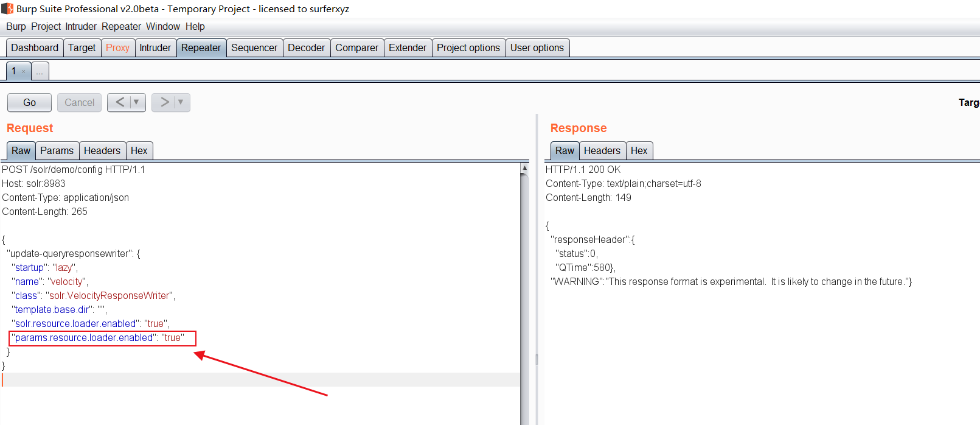The width and height of the screenshot is (980, 425).
Task: Click the POST /solr/demo/config request line
Action: click(x=74, y=169)
